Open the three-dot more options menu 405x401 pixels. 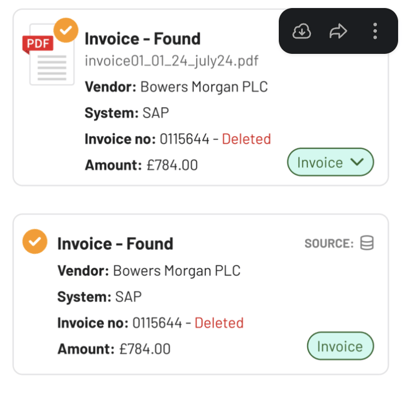375,31
